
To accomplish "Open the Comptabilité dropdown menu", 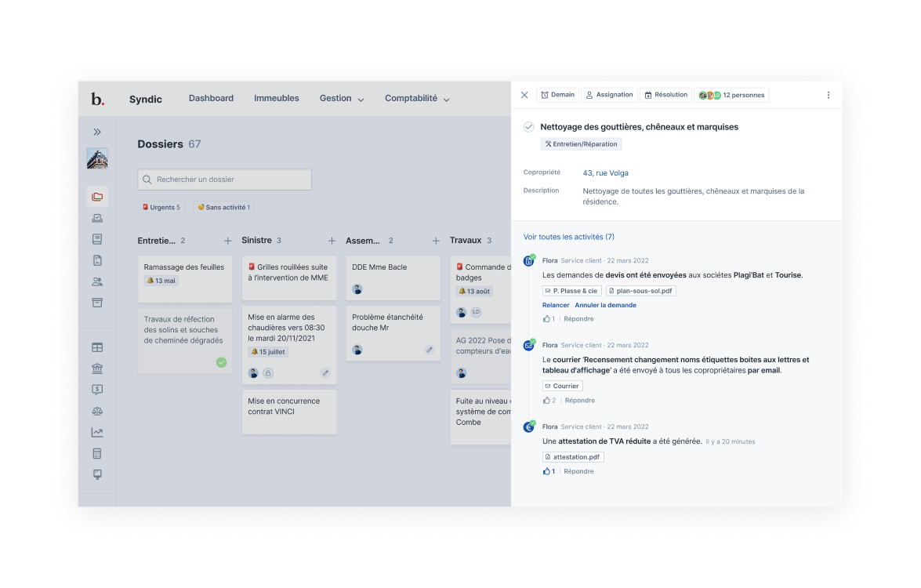I will [417, 99].
